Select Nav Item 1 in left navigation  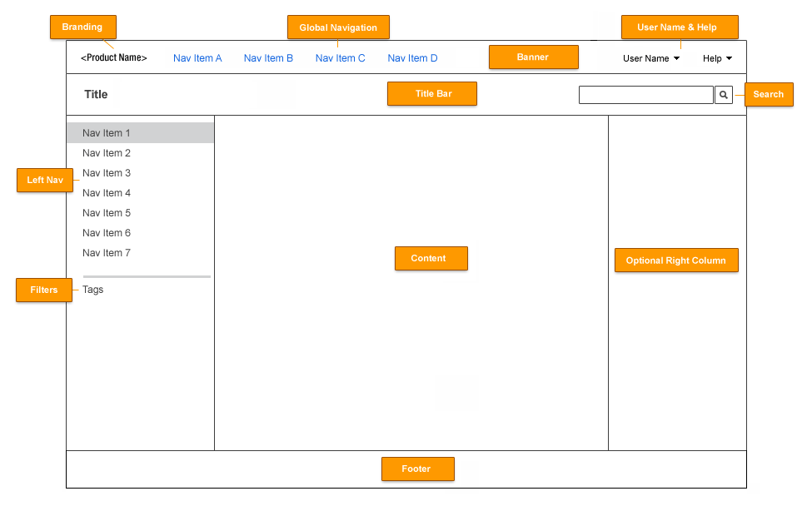[106, 132]
